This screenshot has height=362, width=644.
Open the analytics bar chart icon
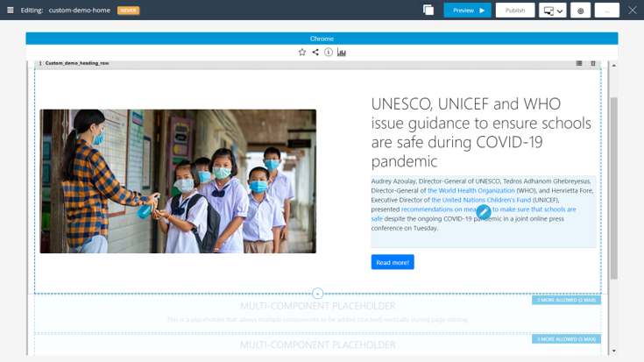tap(342, 53)
